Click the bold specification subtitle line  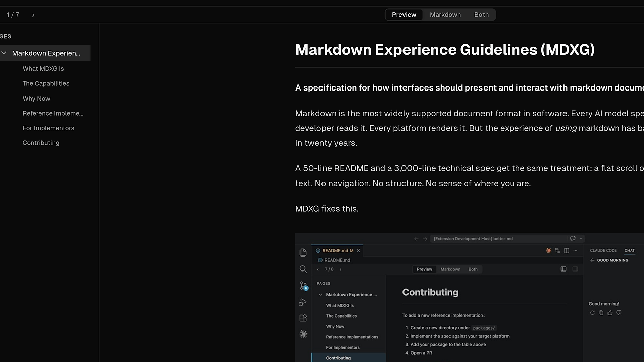click(469, 88)
